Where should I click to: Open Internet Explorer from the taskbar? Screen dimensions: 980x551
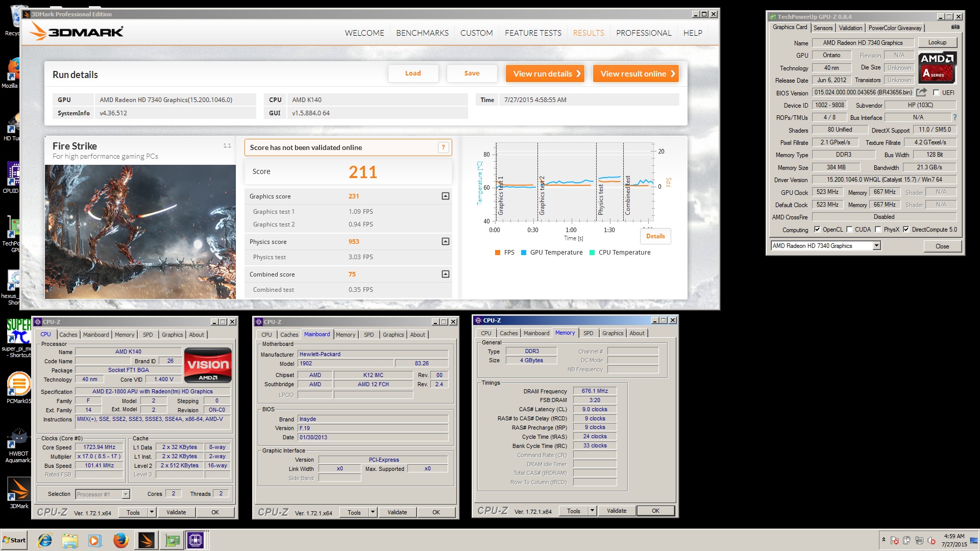[x=45, y=540]
